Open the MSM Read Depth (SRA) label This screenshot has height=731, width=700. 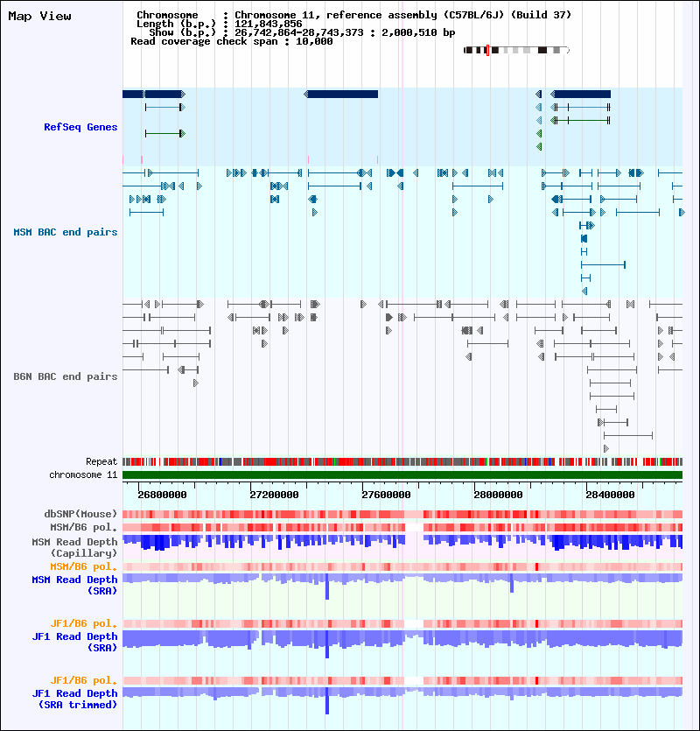(74, 585)
